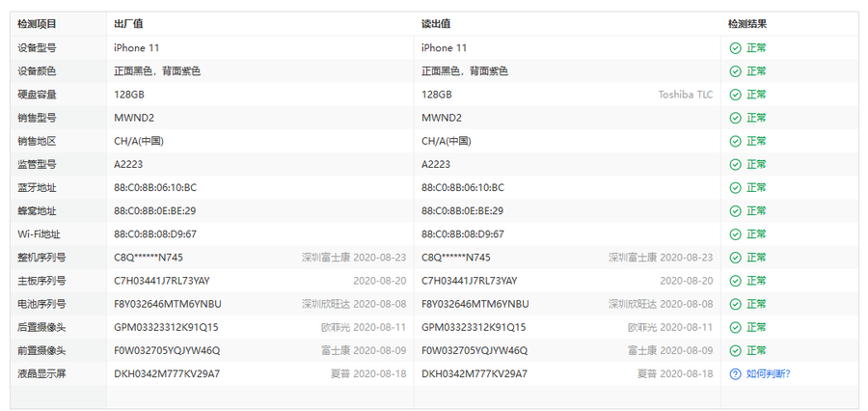This screenshot has height=411, width=868.
Task: Click iPhone 11 in the 出厂值 column
Action: 137,48
